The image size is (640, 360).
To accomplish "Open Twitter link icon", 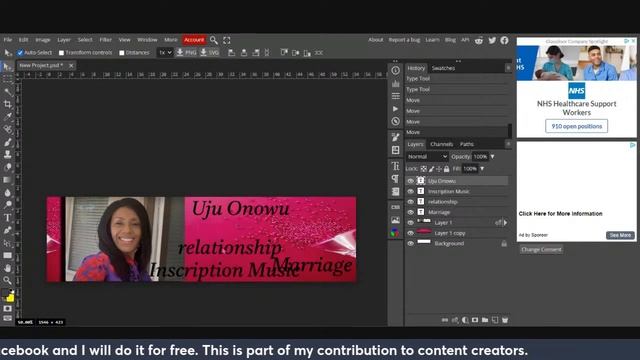I will (492, 40).
